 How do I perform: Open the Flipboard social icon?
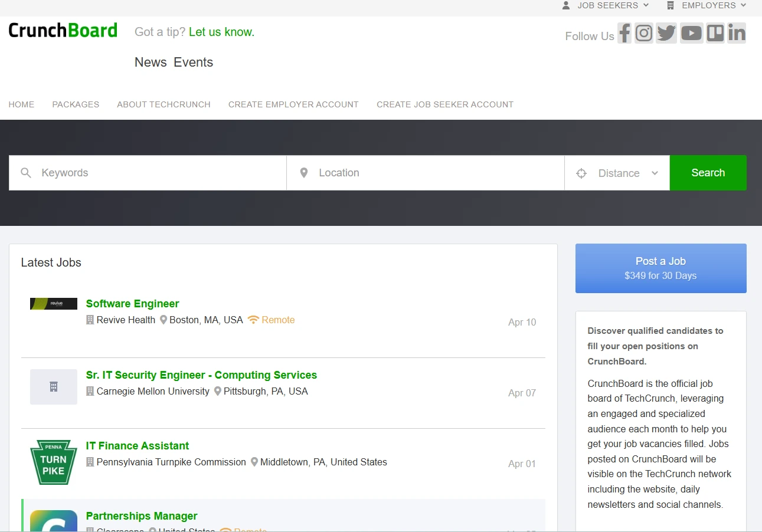click(x=715, y=33)
